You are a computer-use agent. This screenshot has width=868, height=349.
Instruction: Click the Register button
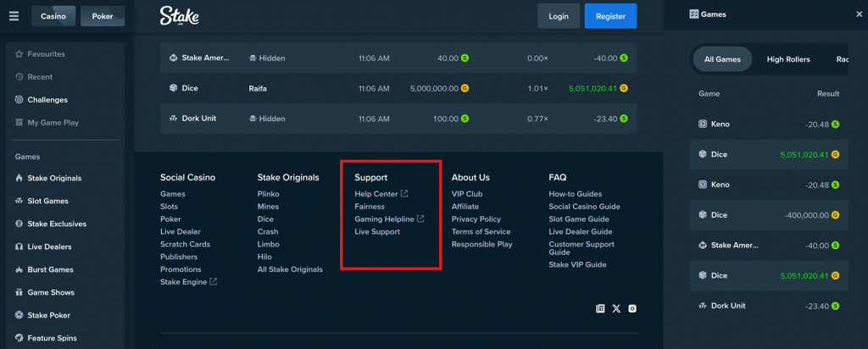(x=610, y=16)
